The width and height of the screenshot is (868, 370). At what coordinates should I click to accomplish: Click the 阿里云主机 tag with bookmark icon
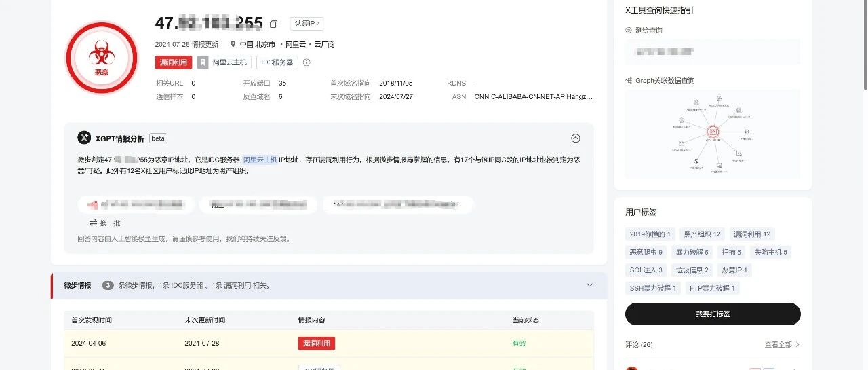[224, 62]
